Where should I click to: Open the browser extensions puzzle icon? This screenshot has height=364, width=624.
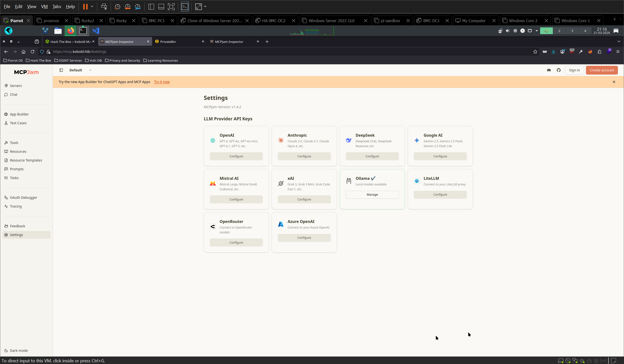(599, 52)
